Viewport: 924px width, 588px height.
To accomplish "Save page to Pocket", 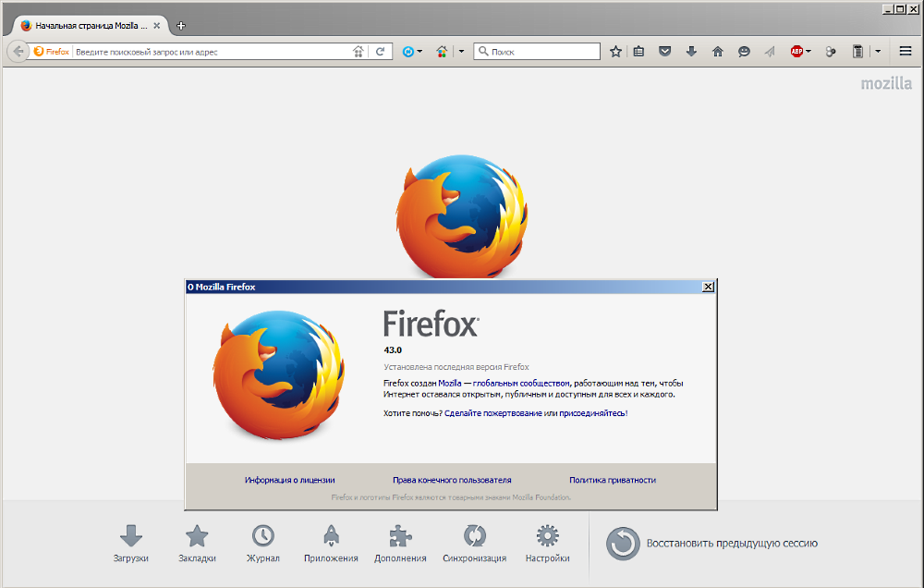I will pos(664,52).
